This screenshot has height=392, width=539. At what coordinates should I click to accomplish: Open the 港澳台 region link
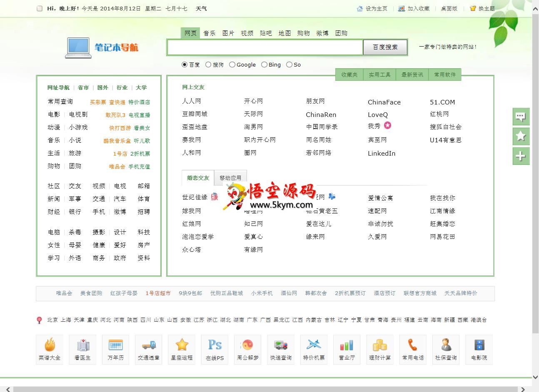tap(479, 320)
